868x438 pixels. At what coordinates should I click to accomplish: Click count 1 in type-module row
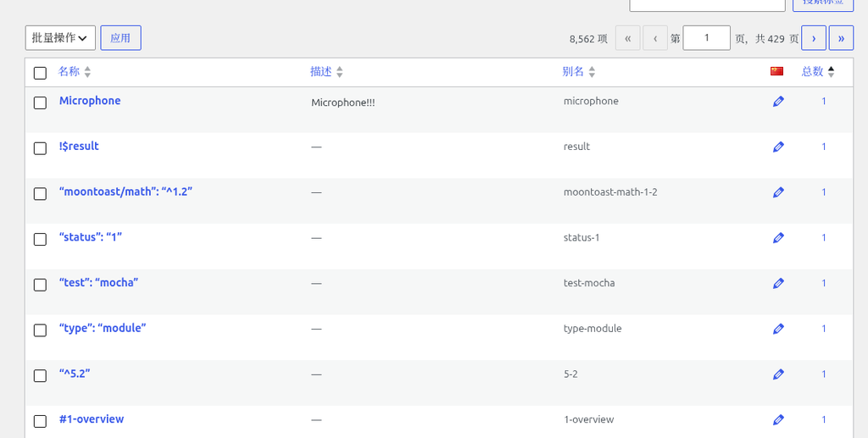coord(824,329)
